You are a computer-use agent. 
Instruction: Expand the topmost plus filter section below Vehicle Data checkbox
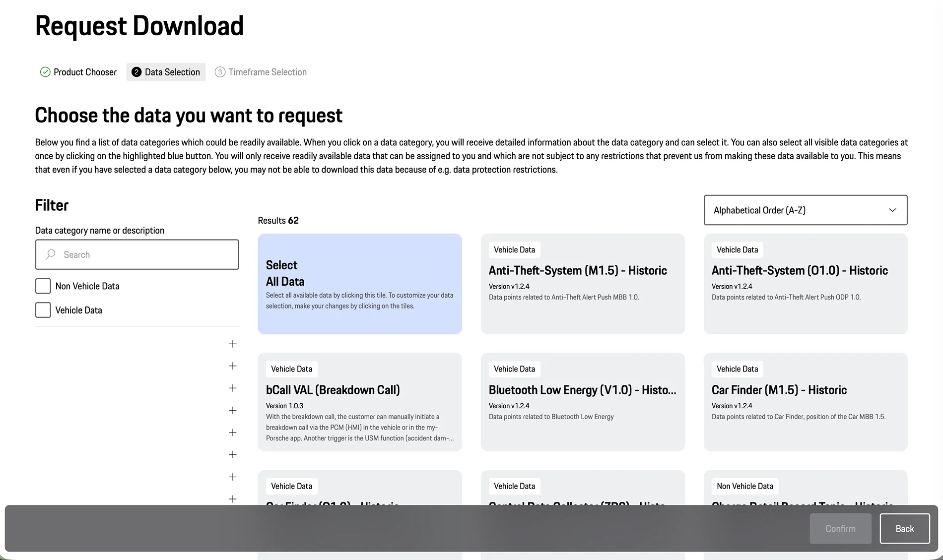coord(232,344)
